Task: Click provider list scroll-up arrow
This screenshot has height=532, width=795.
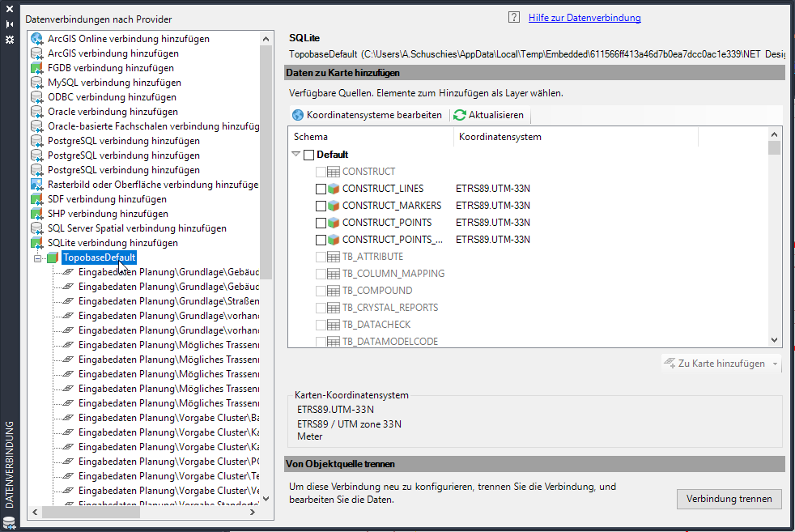Action: coord(266,39)
